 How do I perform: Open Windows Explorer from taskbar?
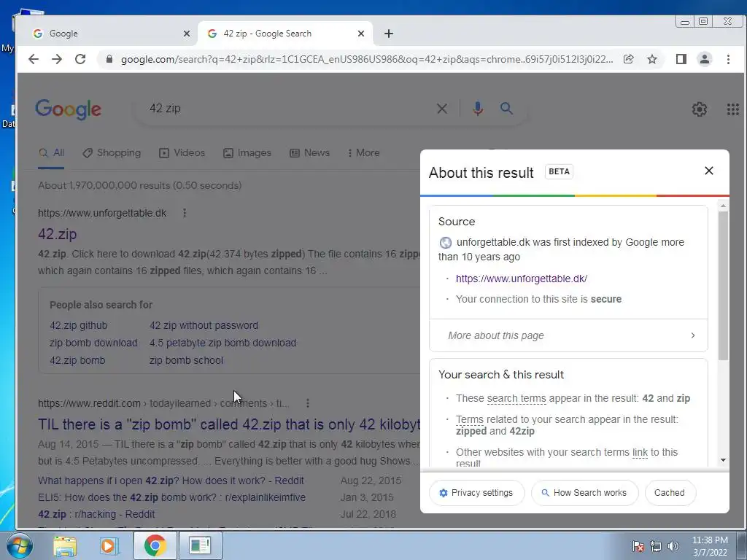[65, 545]
